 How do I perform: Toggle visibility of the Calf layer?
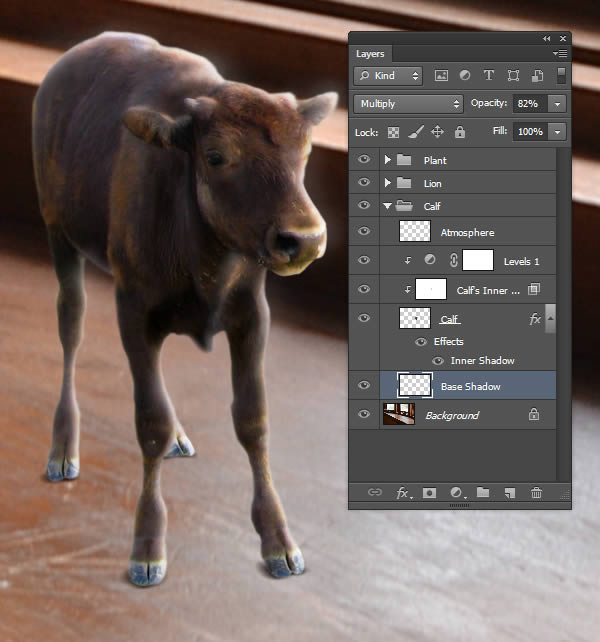tap(364, 318)
